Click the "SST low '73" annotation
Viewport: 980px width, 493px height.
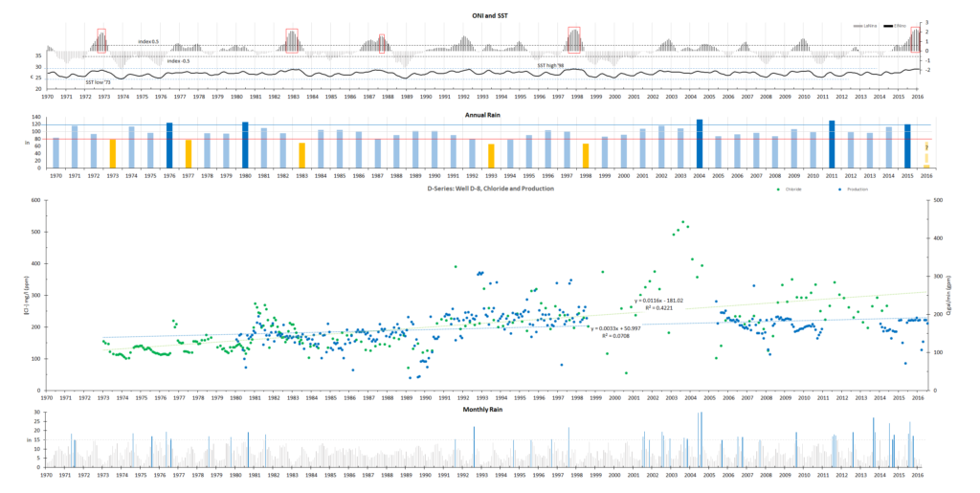(99, 82)
